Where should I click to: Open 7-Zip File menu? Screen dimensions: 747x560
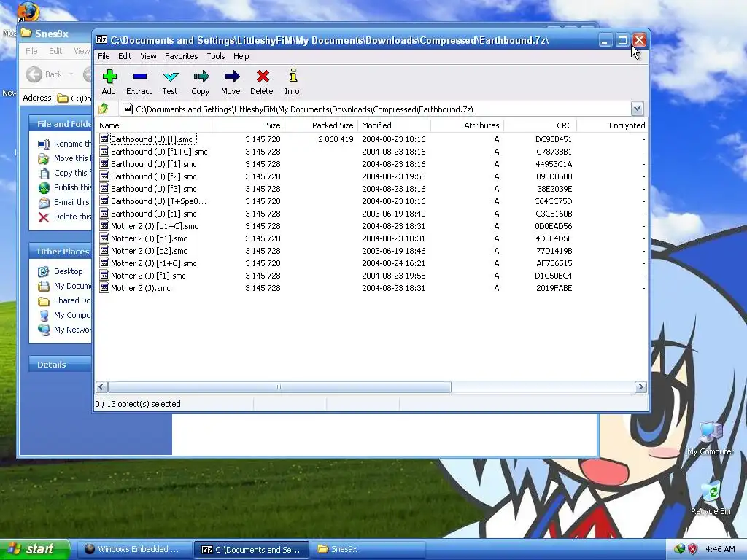click(x=104, y=56)
